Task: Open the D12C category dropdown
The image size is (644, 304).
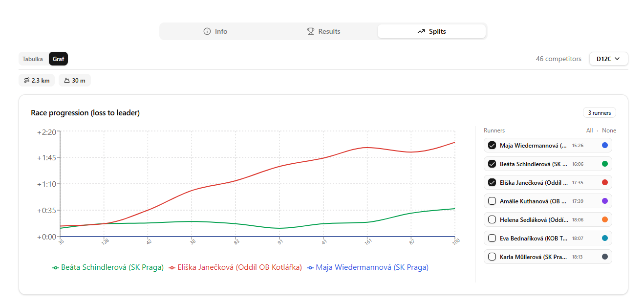Action: point(608,59)
